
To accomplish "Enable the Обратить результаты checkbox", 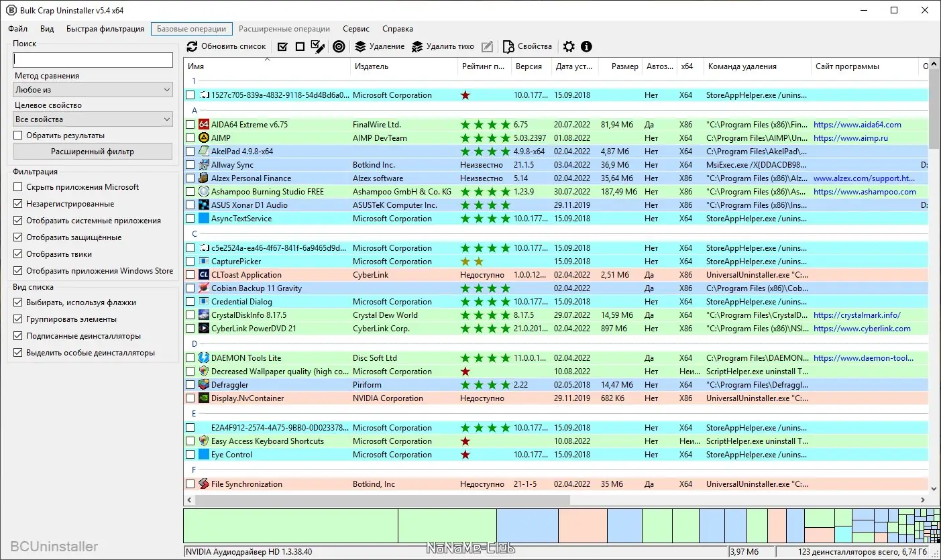I will (18, 135).
